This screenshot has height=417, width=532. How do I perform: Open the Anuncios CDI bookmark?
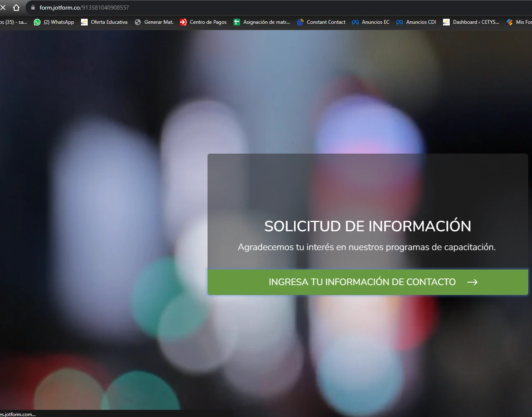[416, 22]
